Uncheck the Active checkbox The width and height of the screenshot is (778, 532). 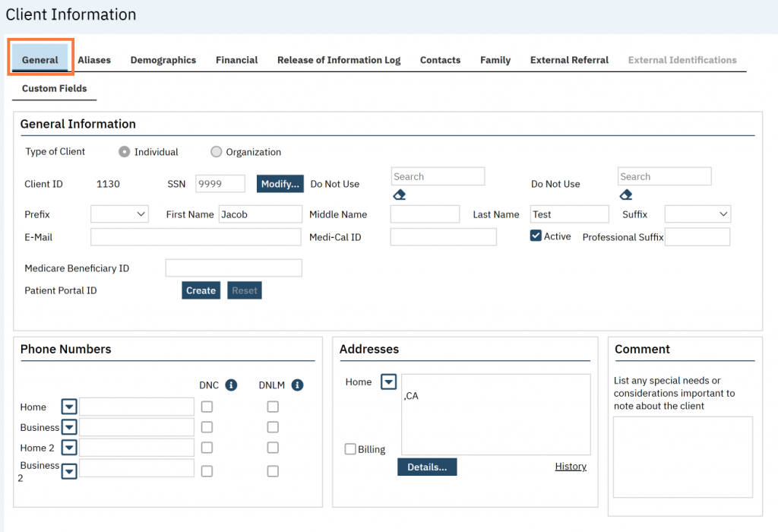536,236
